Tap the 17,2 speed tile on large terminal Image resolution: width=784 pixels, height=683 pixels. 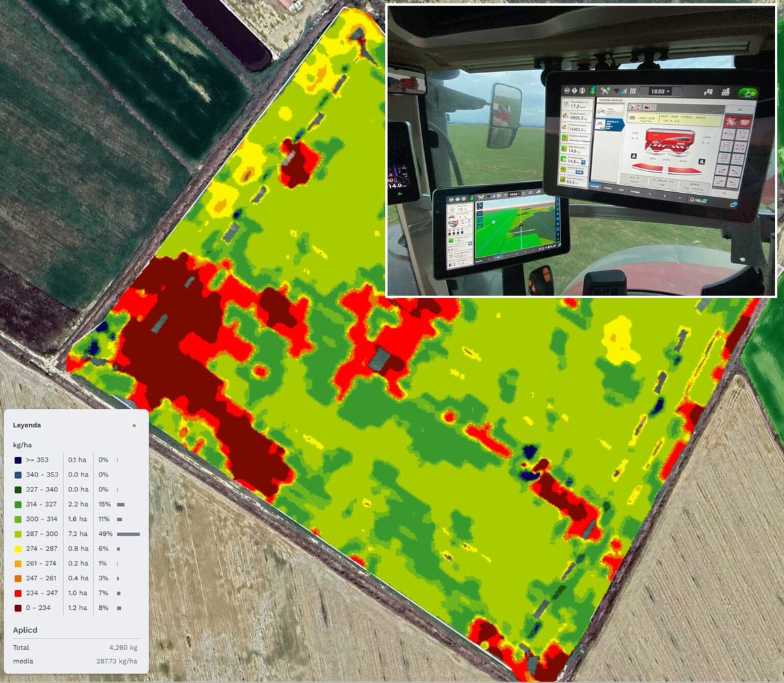[577, 105]
